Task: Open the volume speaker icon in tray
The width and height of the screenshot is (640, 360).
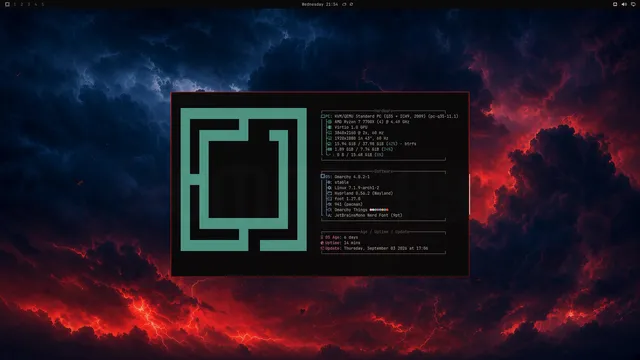Action: click(x=624, y=4)
